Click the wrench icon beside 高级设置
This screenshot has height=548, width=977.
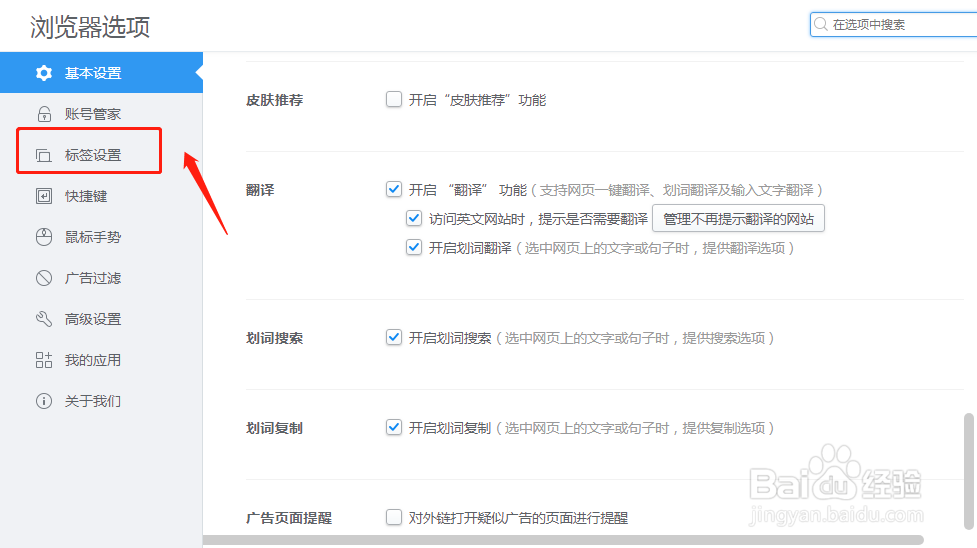[x=44, y=319]
